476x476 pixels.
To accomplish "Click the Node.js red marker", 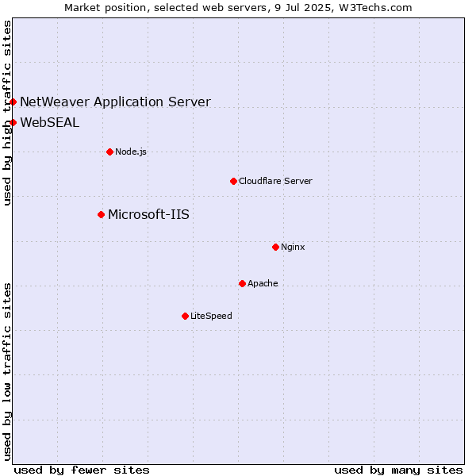I will point(110,152).
